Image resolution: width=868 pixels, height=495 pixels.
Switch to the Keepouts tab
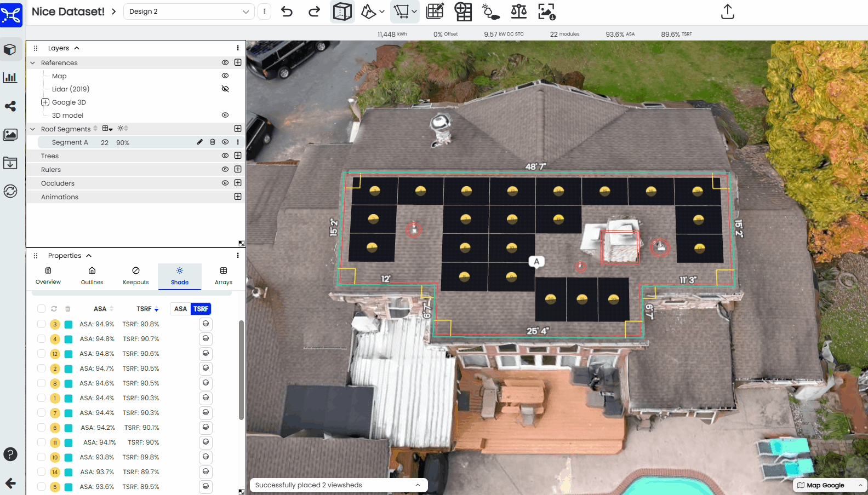pos(136,276)
